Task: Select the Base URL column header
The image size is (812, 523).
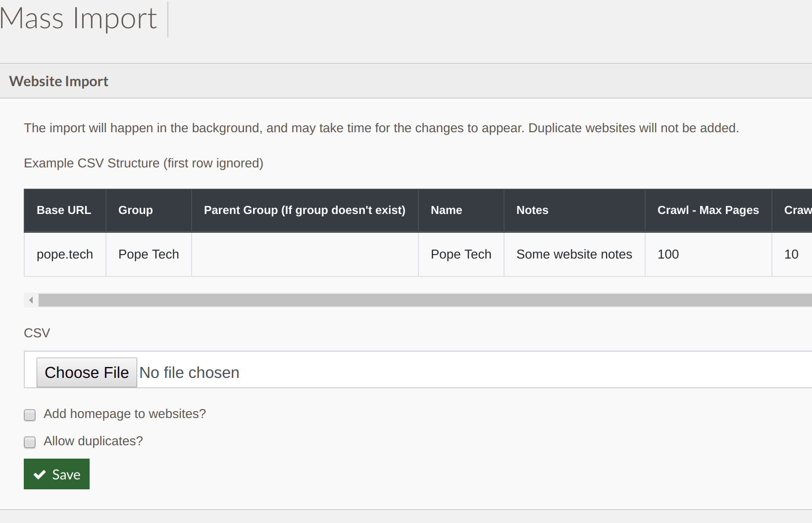Action: [64, 210]
